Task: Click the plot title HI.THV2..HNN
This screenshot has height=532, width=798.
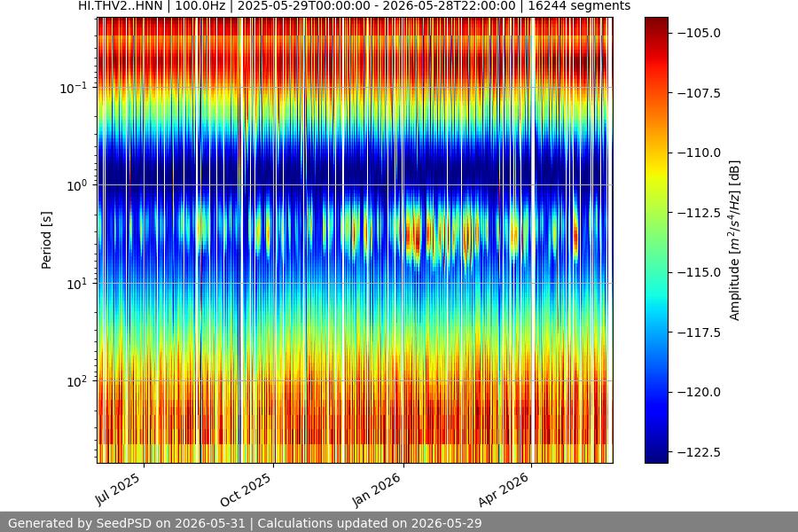Action: (x=354, y=6)
